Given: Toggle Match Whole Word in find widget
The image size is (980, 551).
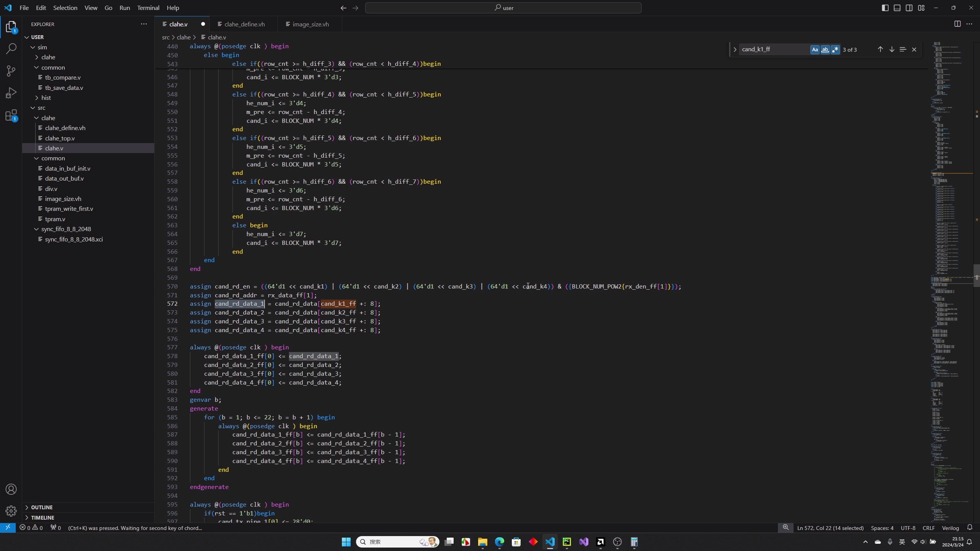Looking at the screenshot, I should (x=825, y=49).
